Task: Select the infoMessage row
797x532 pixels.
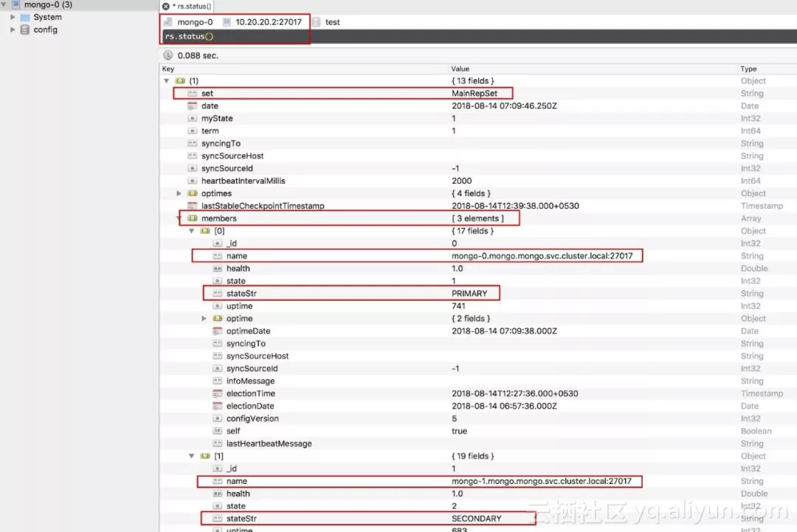Action: point(477,381)
